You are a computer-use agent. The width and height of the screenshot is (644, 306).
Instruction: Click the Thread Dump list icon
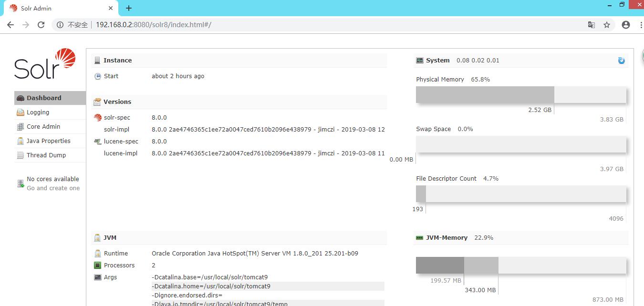[20, 155]
